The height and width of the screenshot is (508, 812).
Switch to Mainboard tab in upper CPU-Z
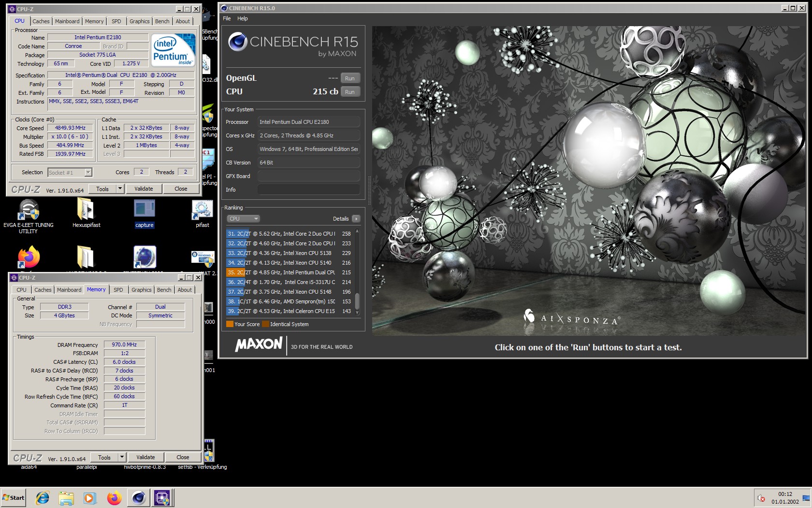[67, 21]
